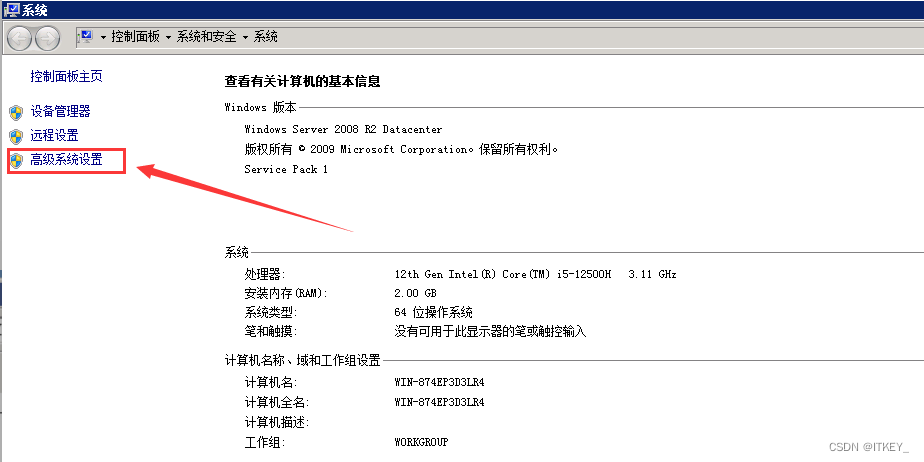The width and height of the screenshot is (924, 462).
Task: Click the 处理器 label
Action: pos(263,274)
